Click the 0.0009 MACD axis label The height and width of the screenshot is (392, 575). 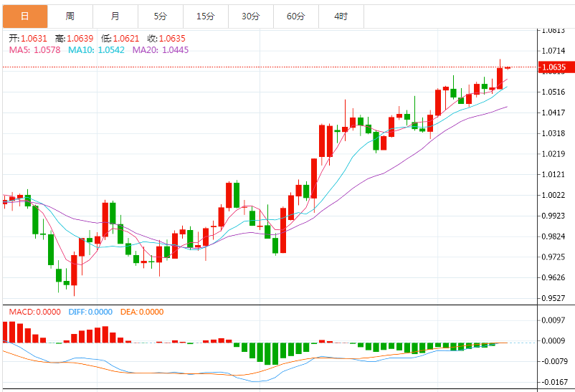point(553,341)
